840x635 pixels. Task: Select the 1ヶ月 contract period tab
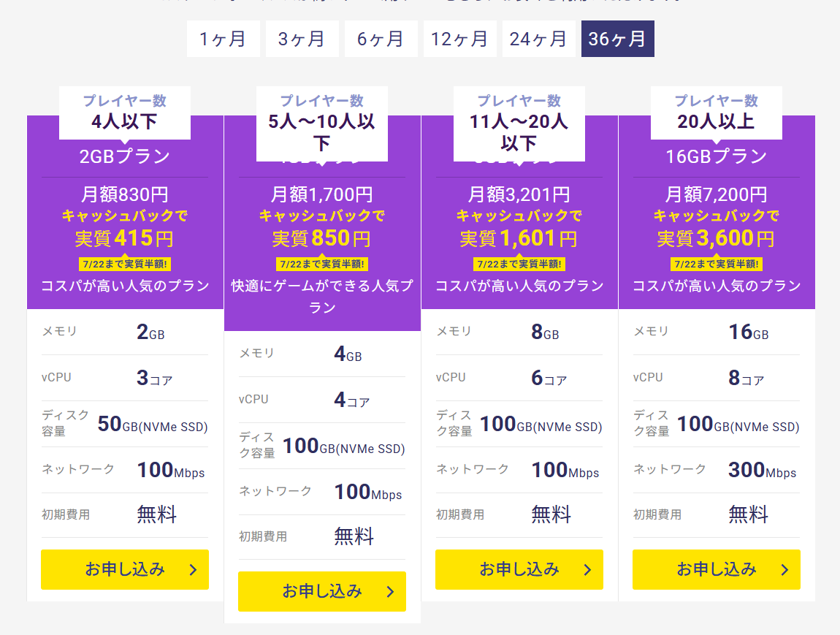tap(224, 39)
